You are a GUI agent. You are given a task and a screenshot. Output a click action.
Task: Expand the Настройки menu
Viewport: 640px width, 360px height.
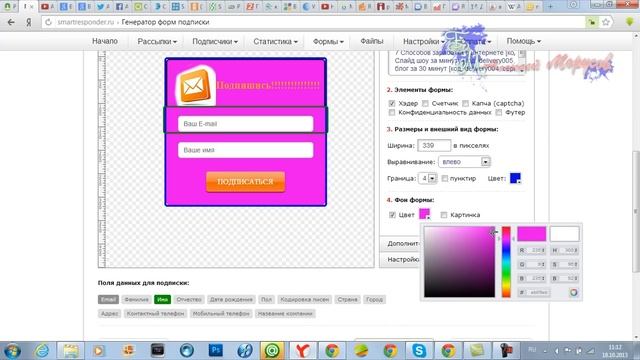[x=424, y=41]
